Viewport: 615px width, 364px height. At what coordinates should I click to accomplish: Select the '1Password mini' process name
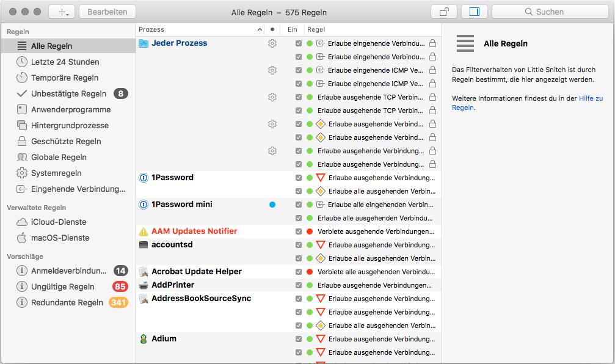[182, 205]
